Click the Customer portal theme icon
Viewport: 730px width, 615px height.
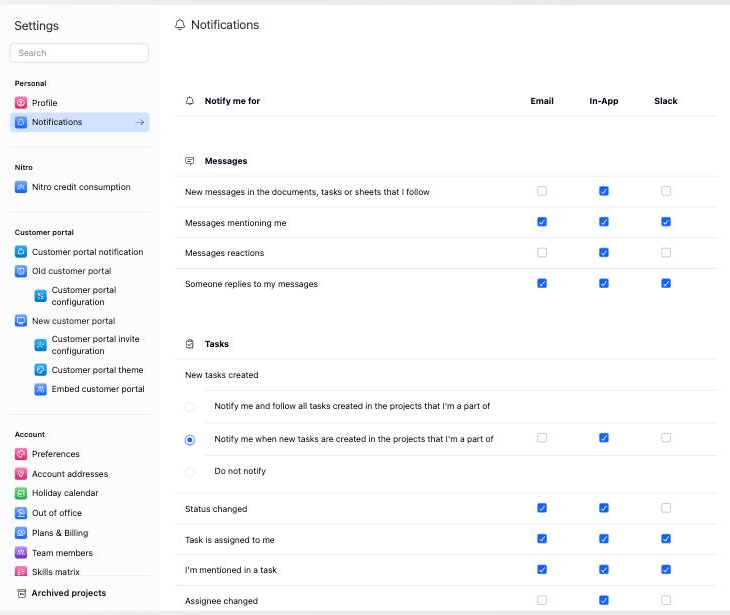41,370
